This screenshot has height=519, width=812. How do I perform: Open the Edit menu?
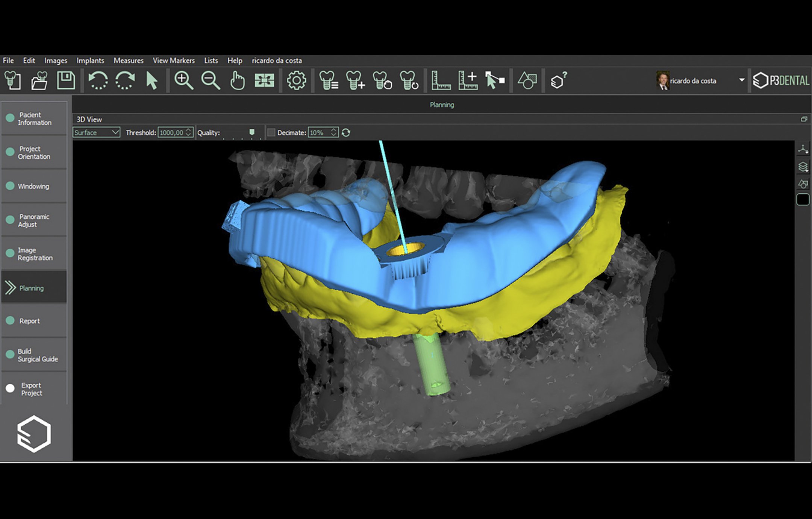point(29,61)
